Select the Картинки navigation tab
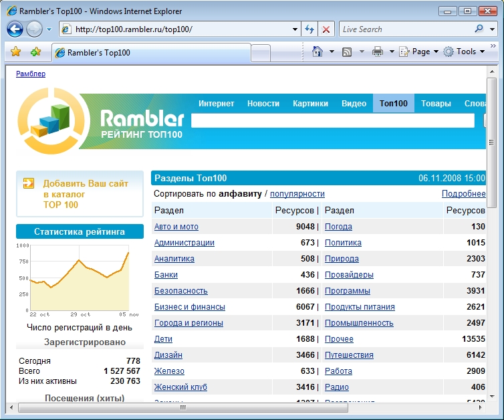Image resolution: width=504 pixels, height=420 pixels. (x=310, y=103)
